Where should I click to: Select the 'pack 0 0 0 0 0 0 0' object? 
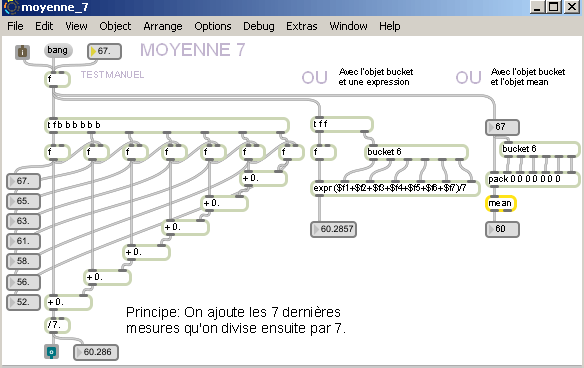point(533,179)
